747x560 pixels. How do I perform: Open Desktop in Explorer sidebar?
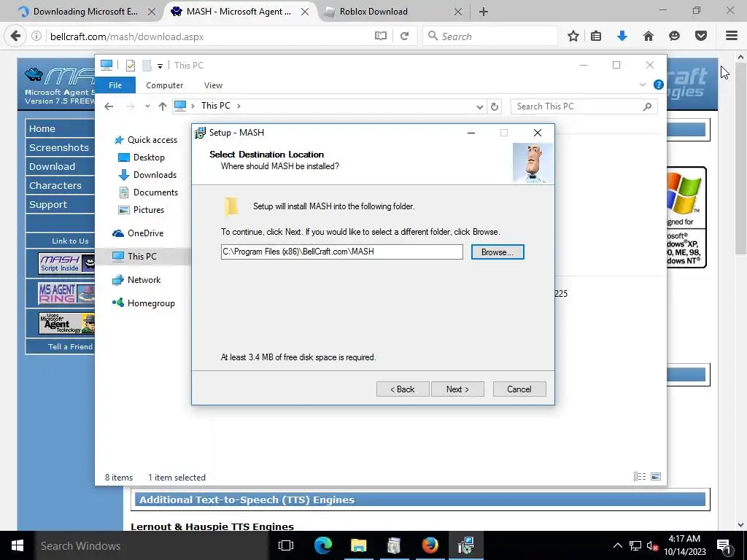click(x=142, y=157)
